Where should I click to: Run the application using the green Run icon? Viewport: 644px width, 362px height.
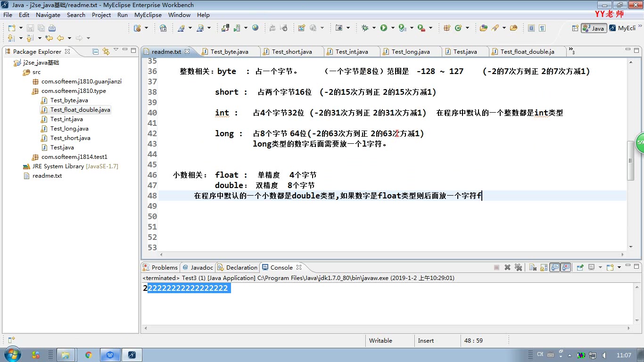[384, 28]
